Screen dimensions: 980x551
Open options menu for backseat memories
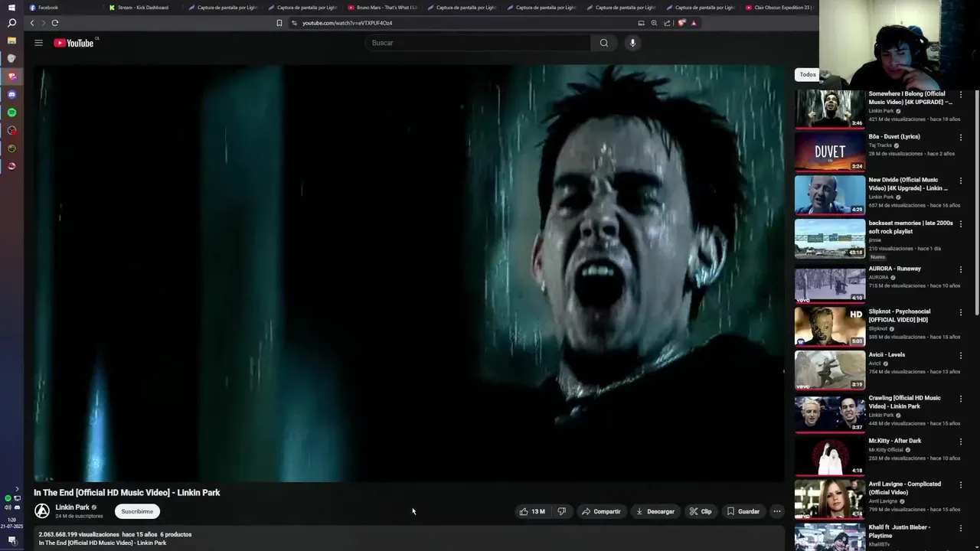tap(961, 224)
